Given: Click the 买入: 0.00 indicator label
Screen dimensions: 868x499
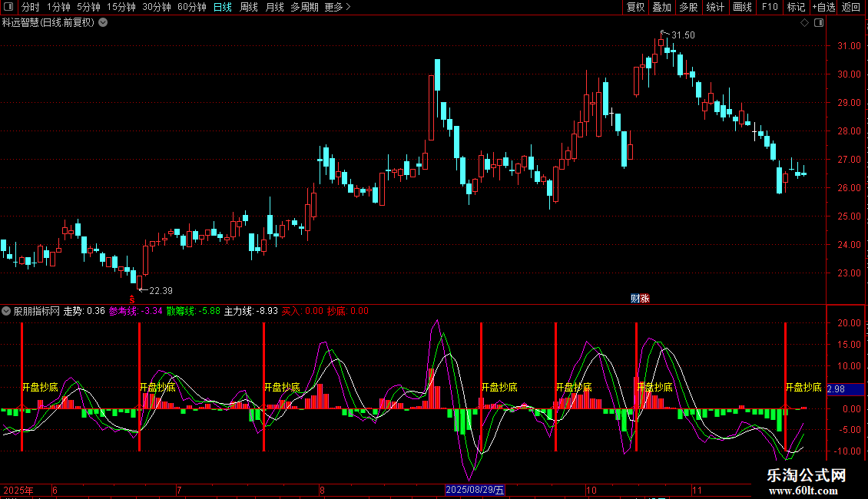Looking at the screenshot, I should tap(302, 311).
